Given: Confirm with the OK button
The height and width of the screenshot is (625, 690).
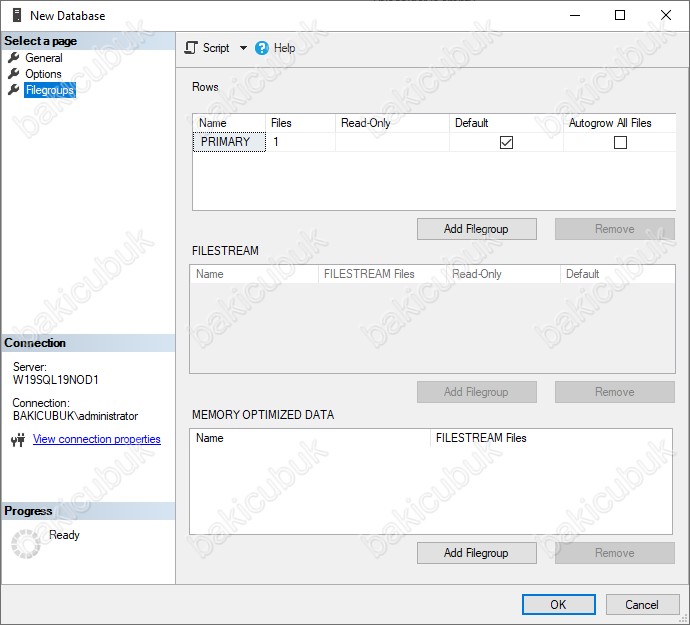Looking at the screenshot, I should pos(559,604).
